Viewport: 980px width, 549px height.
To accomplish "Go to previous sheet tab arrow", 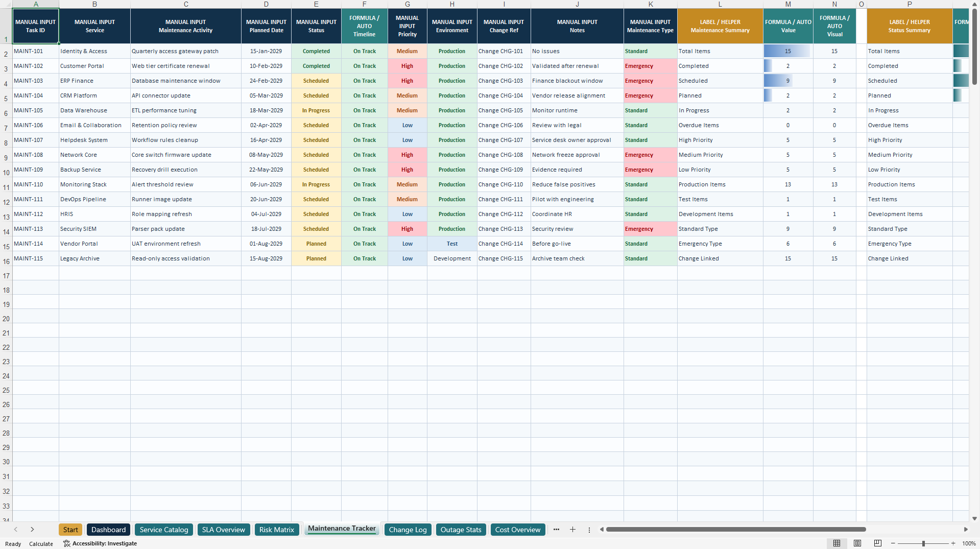I will [16, 530].
